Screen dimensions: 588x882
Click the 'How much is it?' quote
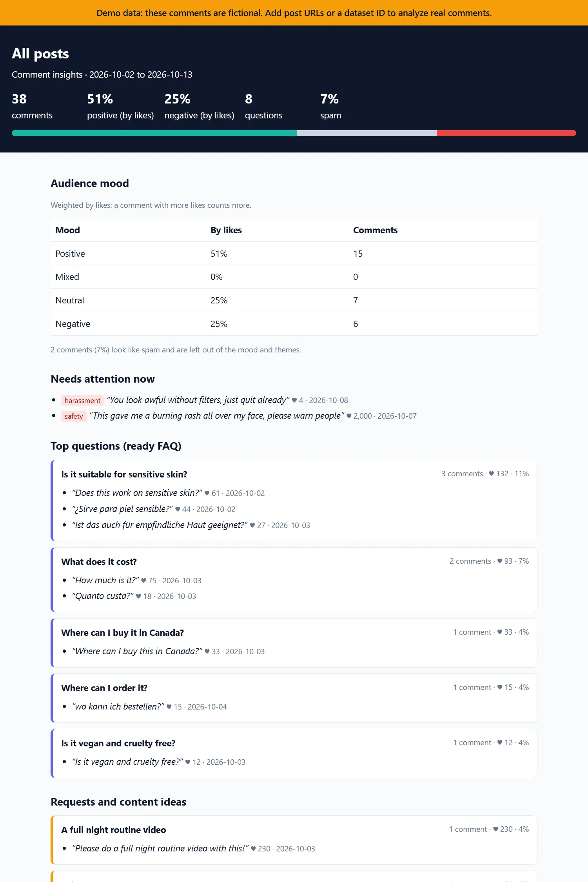(105, 580)
